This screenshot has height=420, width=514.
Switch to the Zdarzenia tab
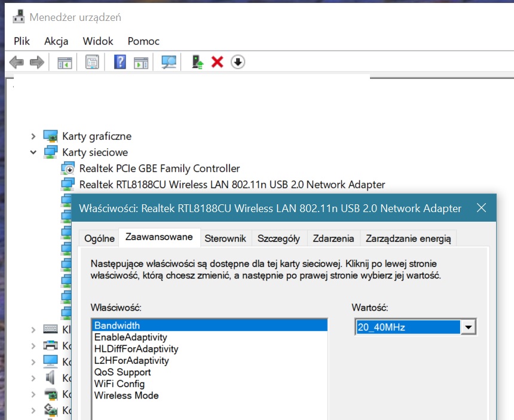point(334,238)
